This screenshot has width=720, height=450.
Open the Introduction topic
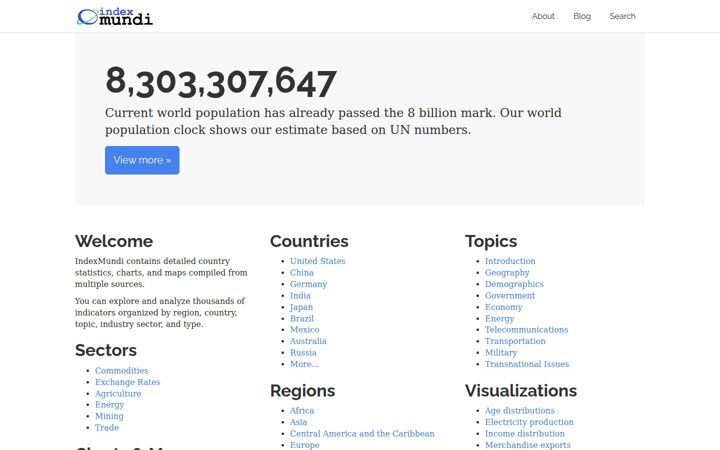[x=510, y=261]
